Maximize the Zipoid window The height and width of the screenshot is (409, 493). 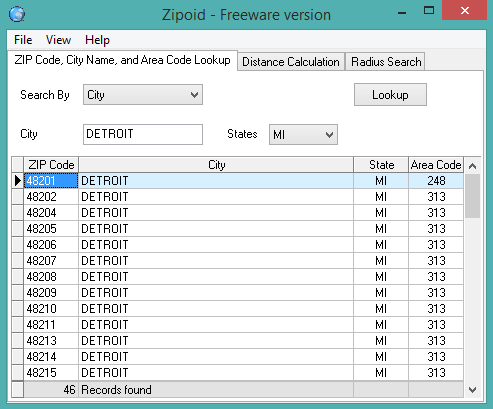pos(429,11)
